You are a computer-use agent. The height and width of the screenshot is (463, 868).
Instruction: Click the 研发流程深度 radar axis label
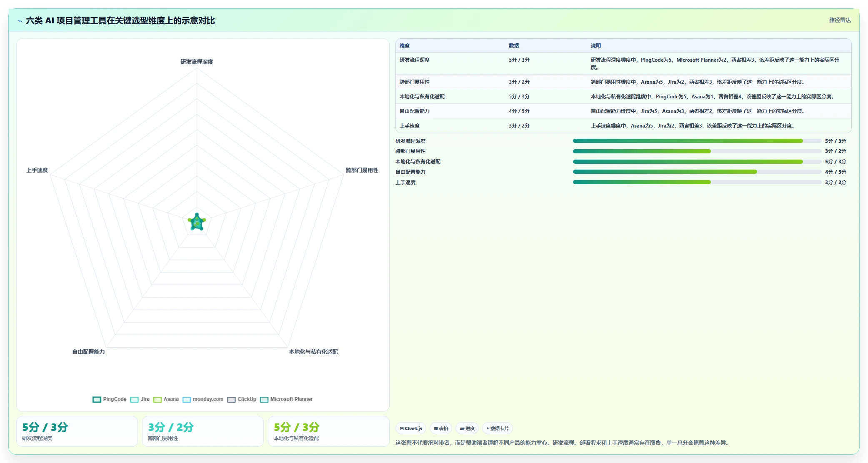(x=197, y=62)
